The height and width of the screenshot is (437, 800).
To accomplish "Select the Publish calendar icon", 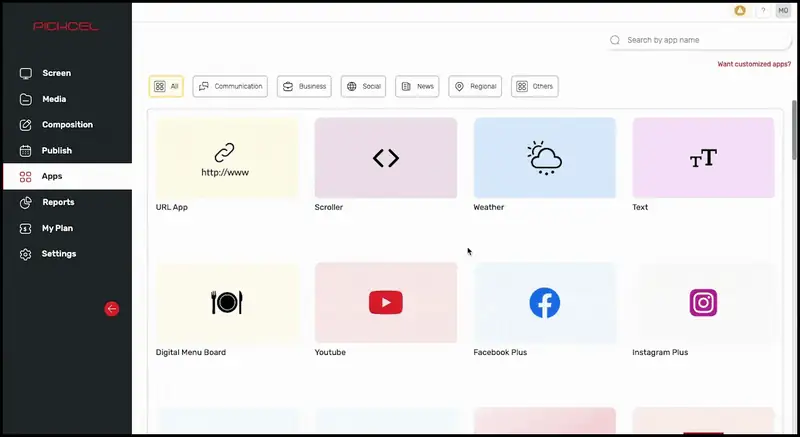I will coord(26,151).
